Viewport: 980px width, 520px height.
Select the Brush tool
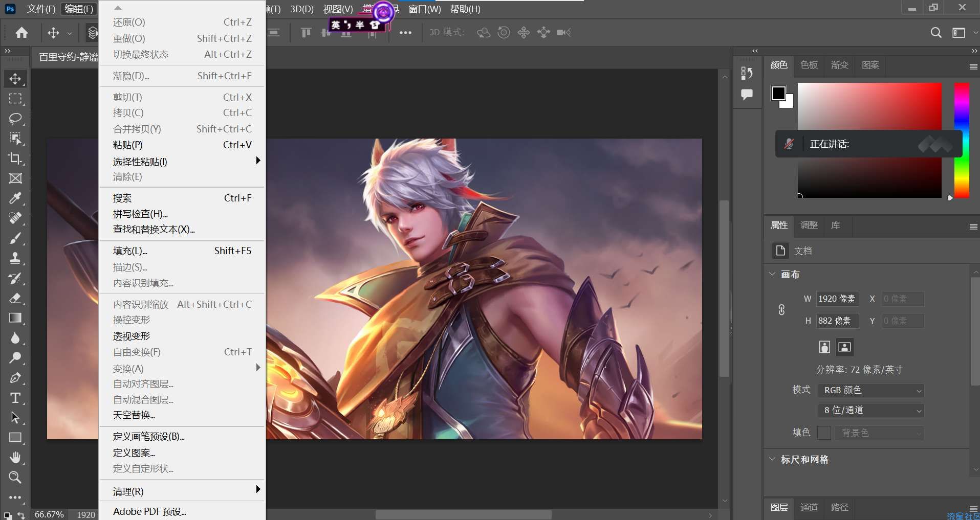[x=15, y=238]
